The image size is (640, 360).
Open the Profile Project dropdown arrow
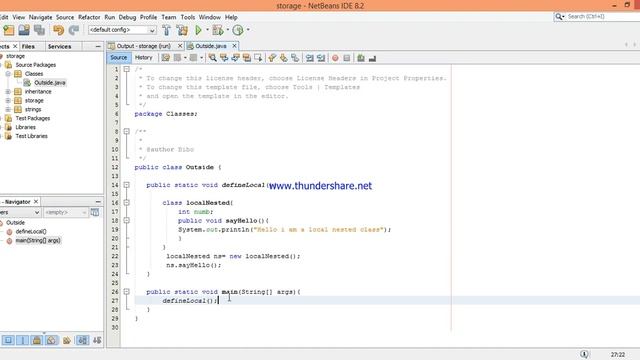(x=248, y=30)
